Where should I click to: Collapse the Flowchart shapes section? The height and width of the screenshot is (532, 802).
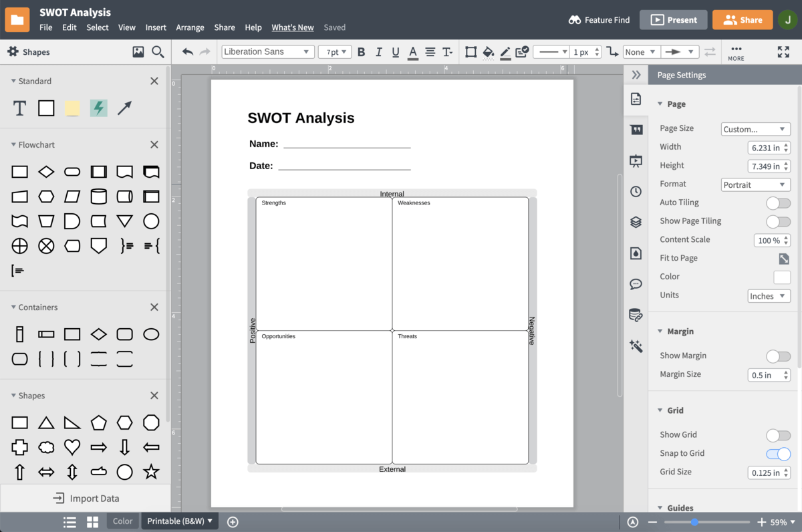13,145
